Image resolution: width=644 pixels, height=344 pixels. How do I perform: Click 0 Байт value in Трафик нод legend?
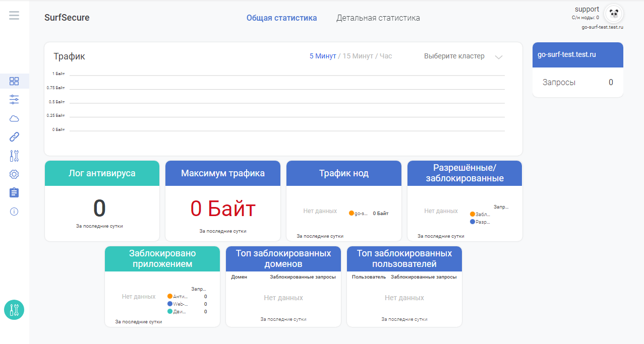tap(381, 214)
